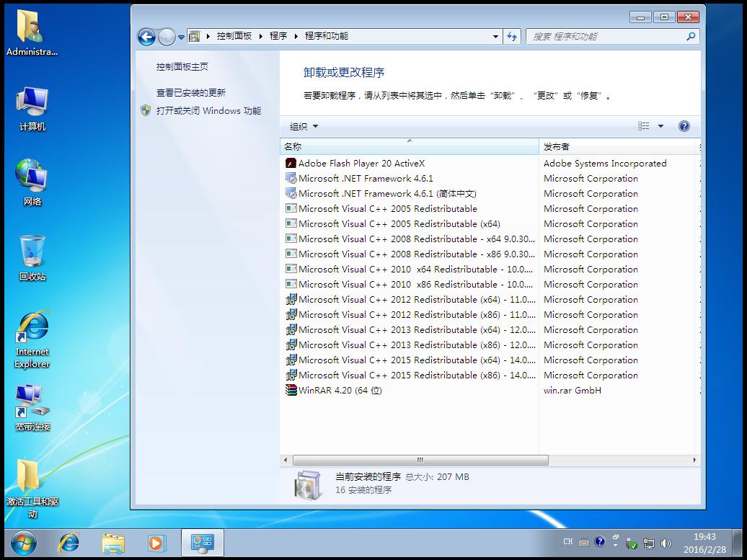Click icon of .NET Framework 4.6.1
Viewport: 747px width, 560px height.
coord(291,179)
